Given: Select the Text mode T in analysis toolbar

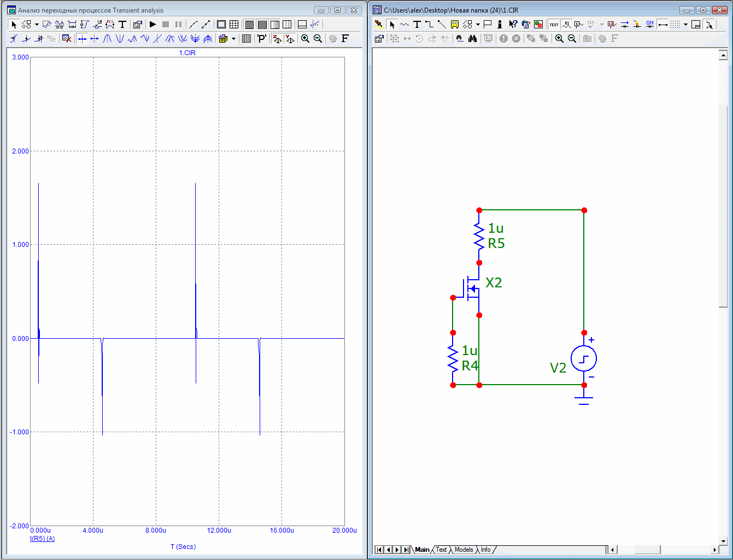Looking at the screenshot, I should point(122,25).
